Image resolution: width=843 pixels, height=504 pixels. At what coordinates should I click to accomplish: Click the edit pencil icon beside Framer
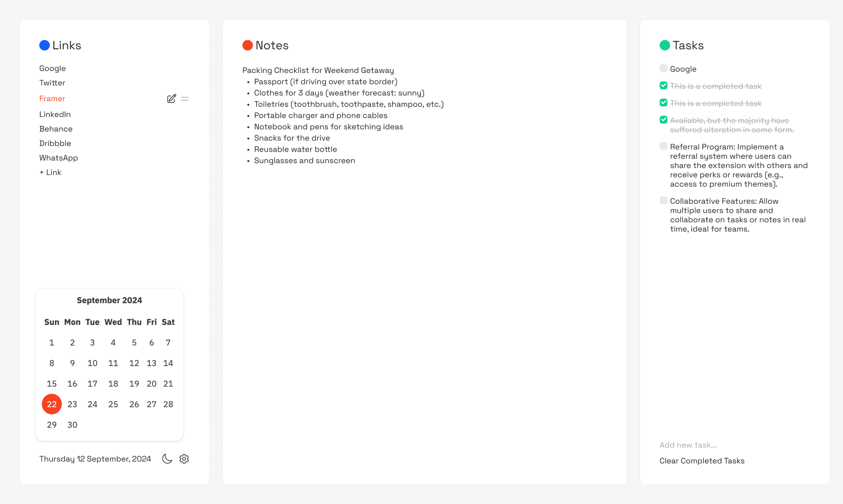(x=172, y=99)
